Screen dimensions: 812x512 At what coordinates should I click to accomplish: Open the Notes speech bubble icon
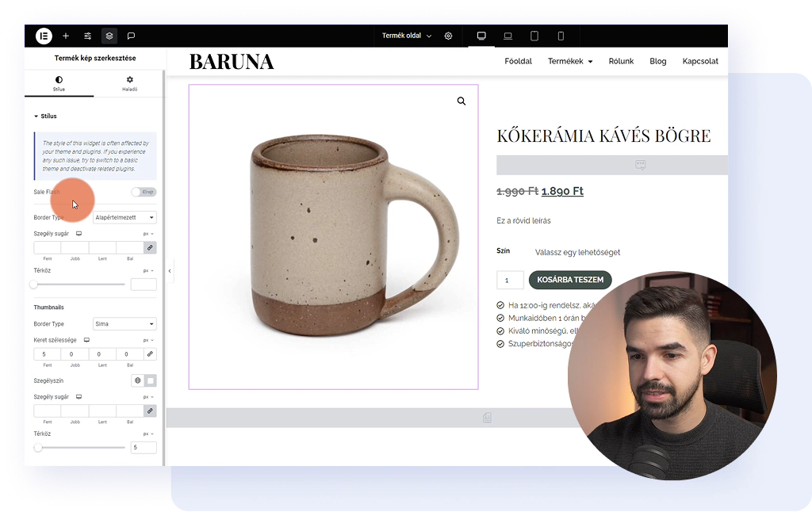[x=132, y=36]
